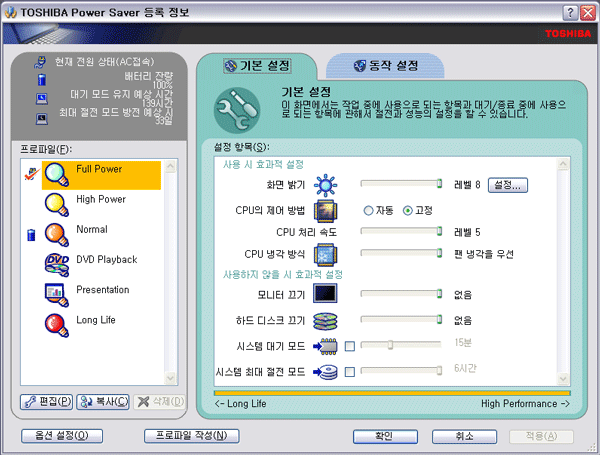Viewport: 600px width, 455px height.
Task: Click the 복사(C) copy profile button
Action: (103, 402)
